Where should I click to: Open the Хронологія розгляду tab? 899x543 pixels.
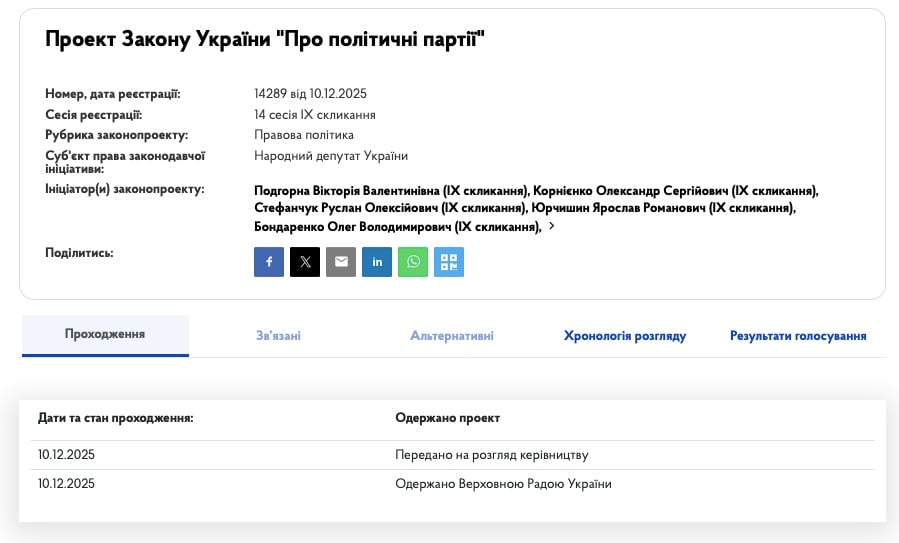625,335
